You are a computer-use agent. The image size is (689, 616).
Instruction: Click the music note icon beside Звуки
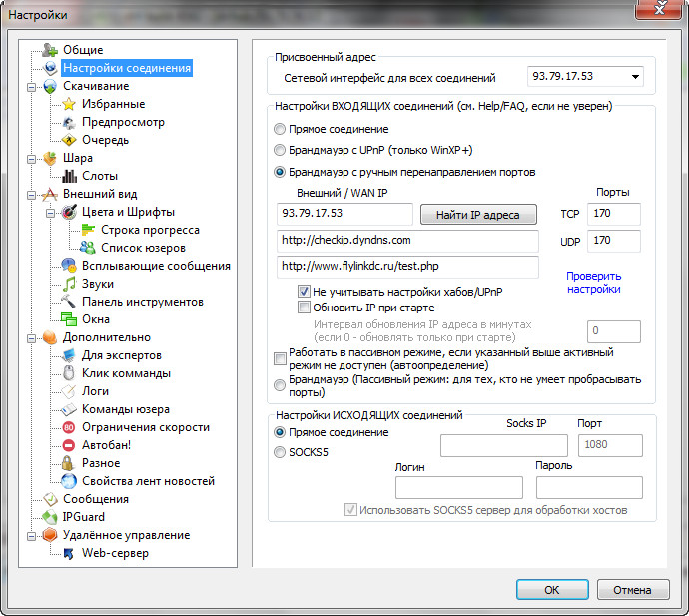(69, 284)
